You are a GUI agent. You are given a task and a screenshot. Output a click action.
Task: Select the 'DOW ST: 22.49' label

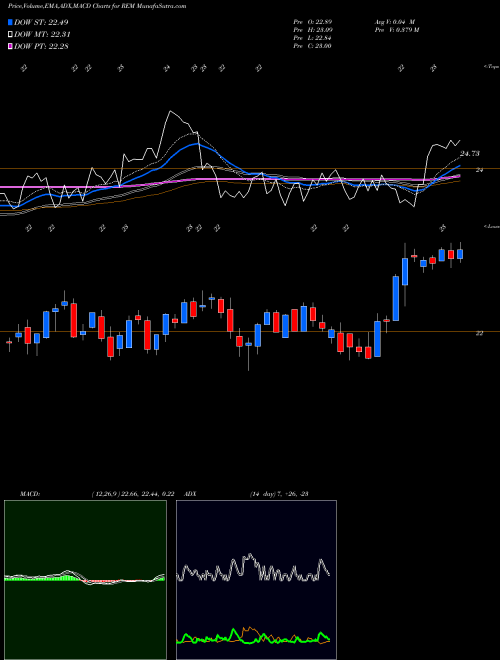(41, 22)
